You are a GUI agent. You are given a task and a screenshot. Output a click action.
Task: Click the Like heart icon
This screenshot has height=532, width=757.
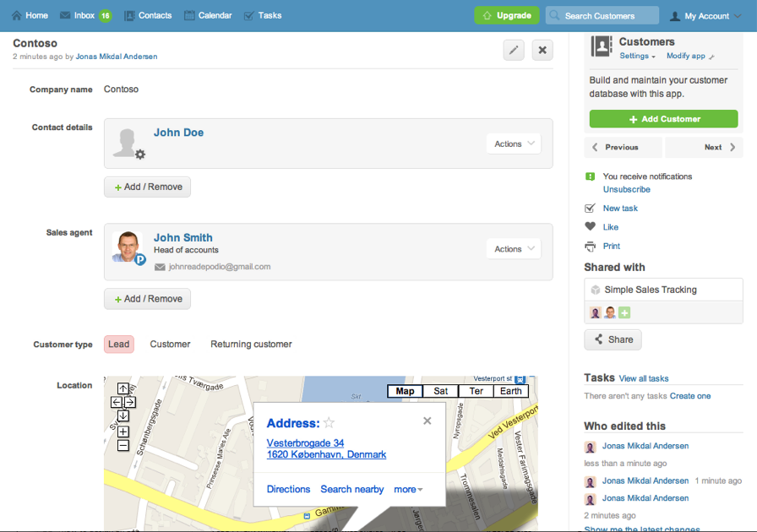click(591, 226)
